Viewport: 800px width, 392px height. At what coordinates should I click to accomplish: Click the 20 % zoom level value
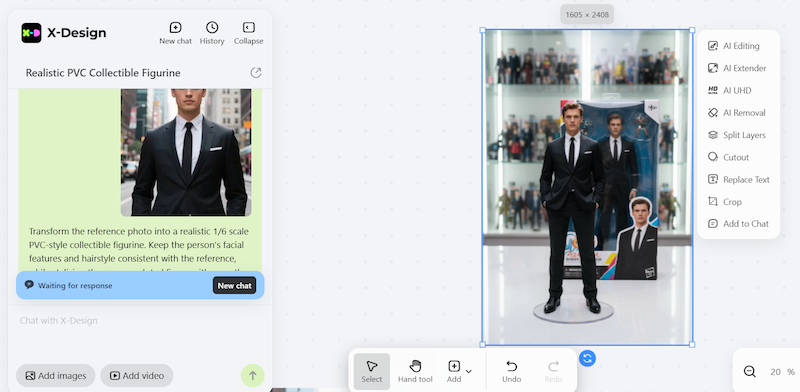[x=782, y=372]
